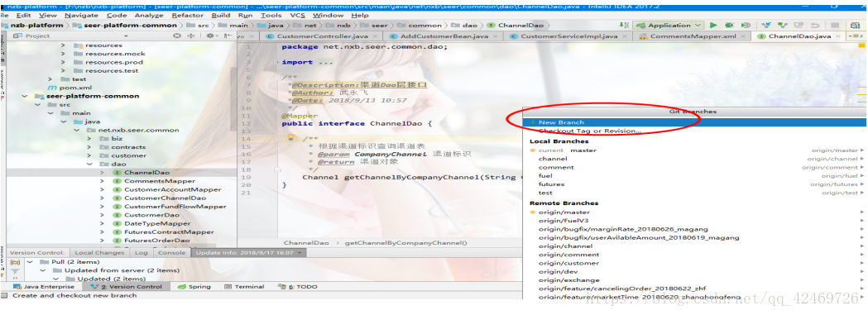Open the Navigate menu
This screenshot has width=868, height=315.
pos(81,16)
